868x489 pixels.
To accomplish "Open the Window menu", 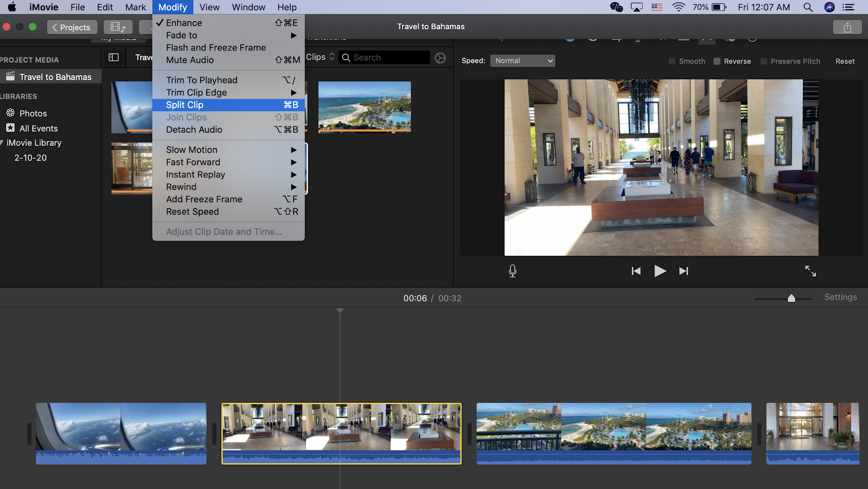I will click(x=248, y=7).
